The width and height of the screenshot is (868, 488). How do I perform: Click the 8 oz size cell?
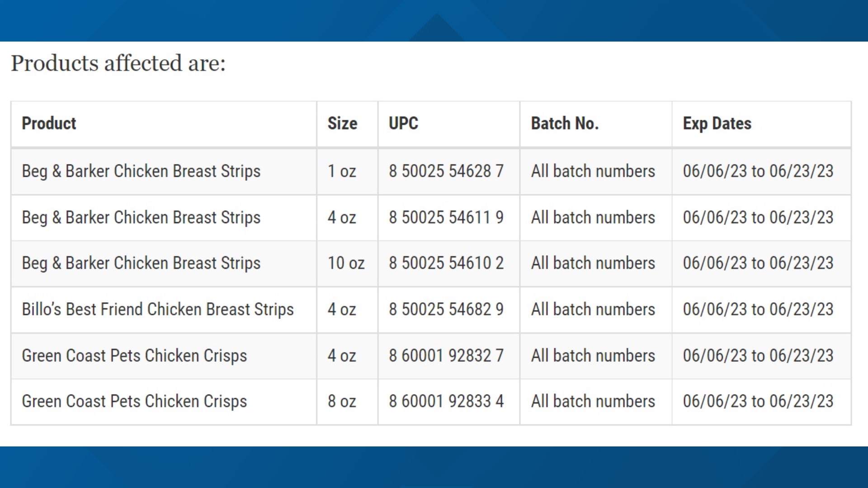pyautogui.click(x=342, y=401)
